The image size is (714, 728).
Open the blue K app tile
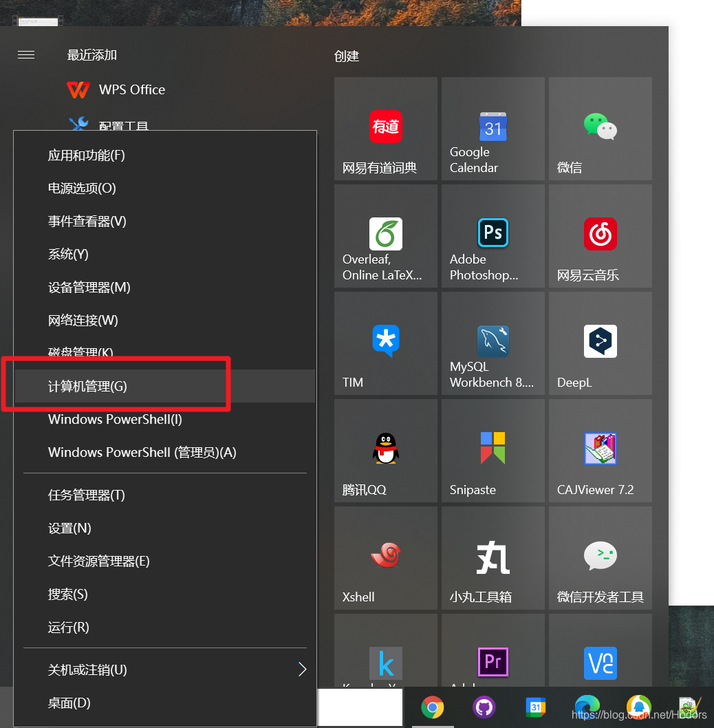point(385,650)
